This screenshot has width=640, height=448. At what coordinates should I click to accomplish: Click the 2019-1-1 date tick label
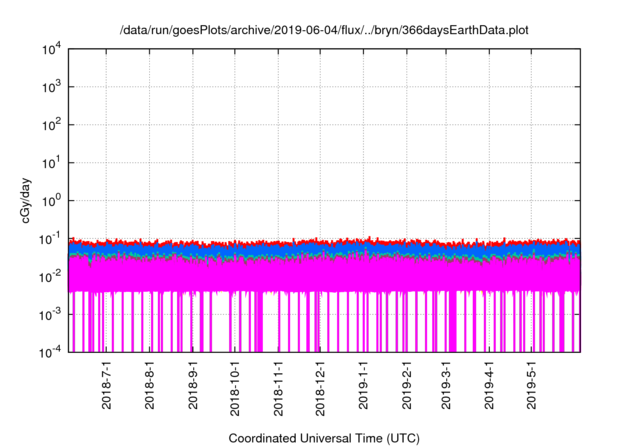(363, 384)
